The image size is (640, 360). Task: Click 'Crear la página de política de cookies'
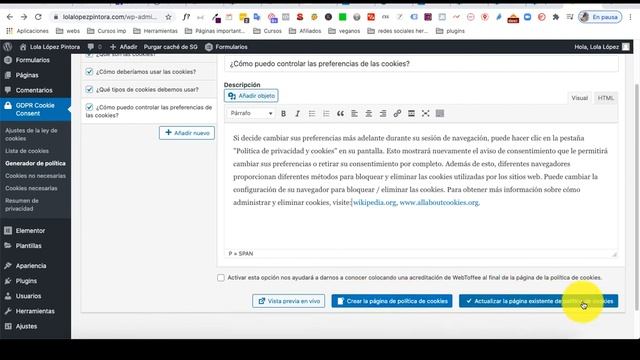tap(392, 301)
